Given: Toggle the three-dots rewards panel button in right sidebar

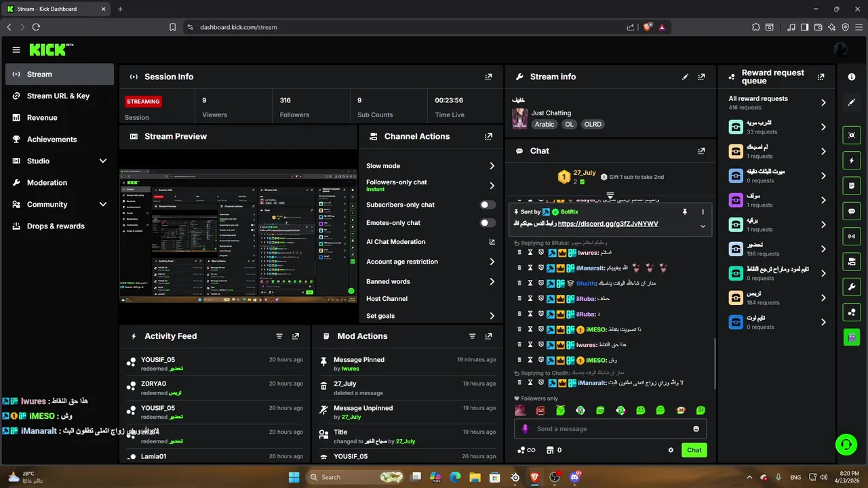Looking at the screenshot, I should click(852, 312).
